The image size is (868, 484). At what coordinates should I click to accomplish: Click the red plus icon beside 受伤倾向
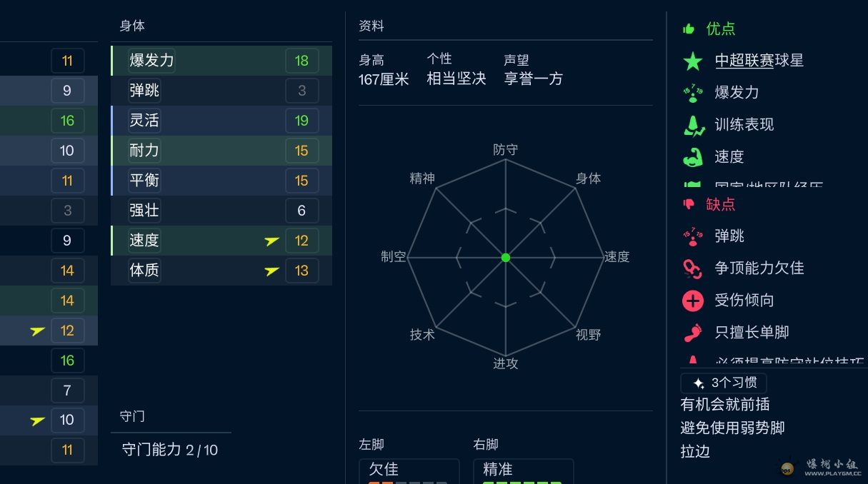[x=693, y=301]
